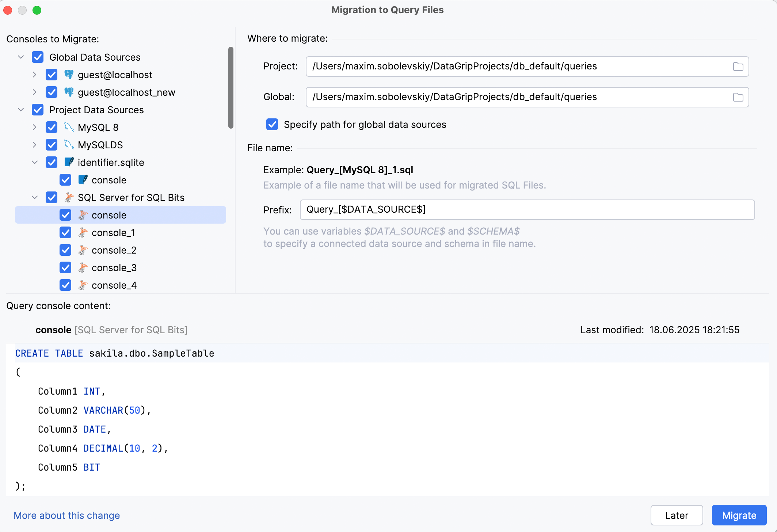Uncheck the console checkbox under identifier.sqlite

(x=65, y=180)
